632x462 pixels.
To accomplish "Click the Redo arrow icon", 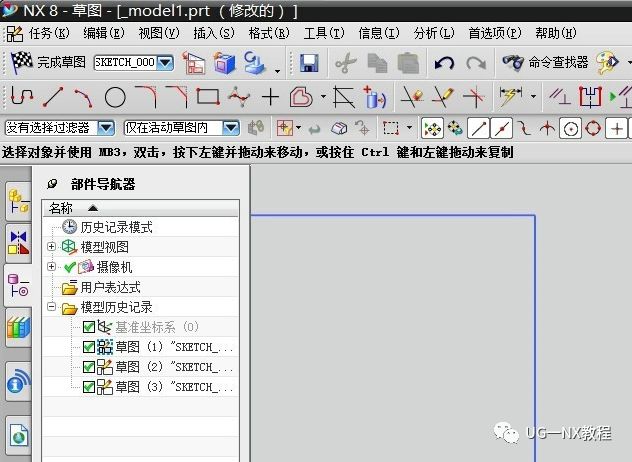I will coord(476,63).
